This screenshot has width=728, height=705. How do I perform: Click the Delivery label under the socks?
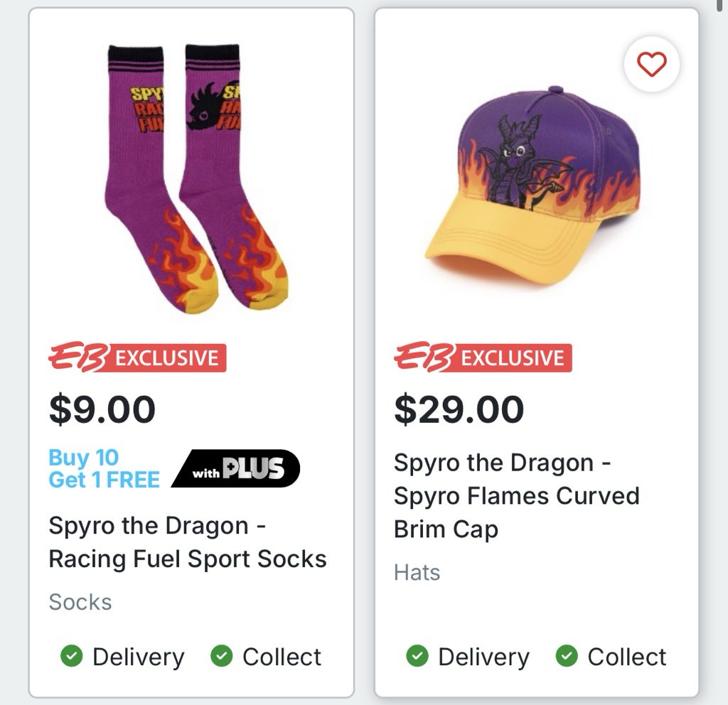(x=139, y=657)
